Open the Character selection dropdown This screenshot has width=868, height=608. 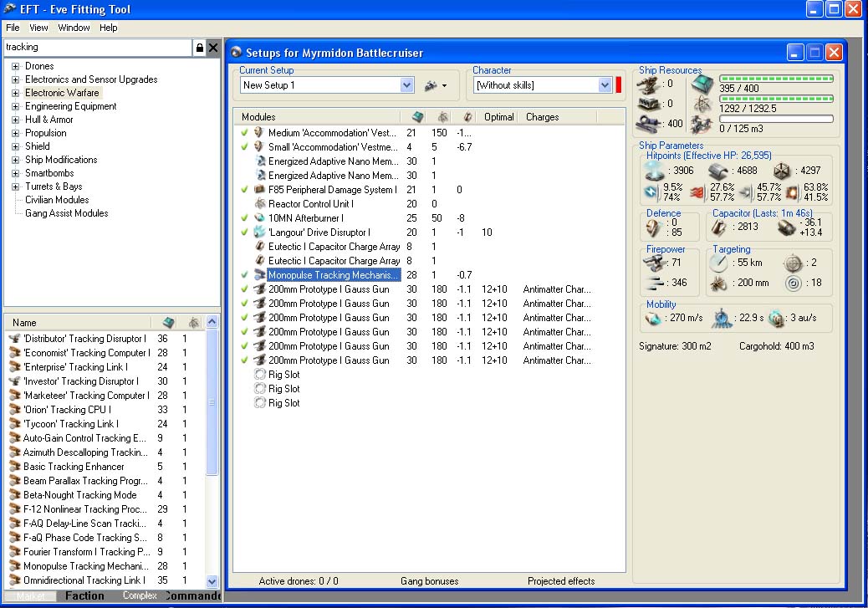coord(605,85)
